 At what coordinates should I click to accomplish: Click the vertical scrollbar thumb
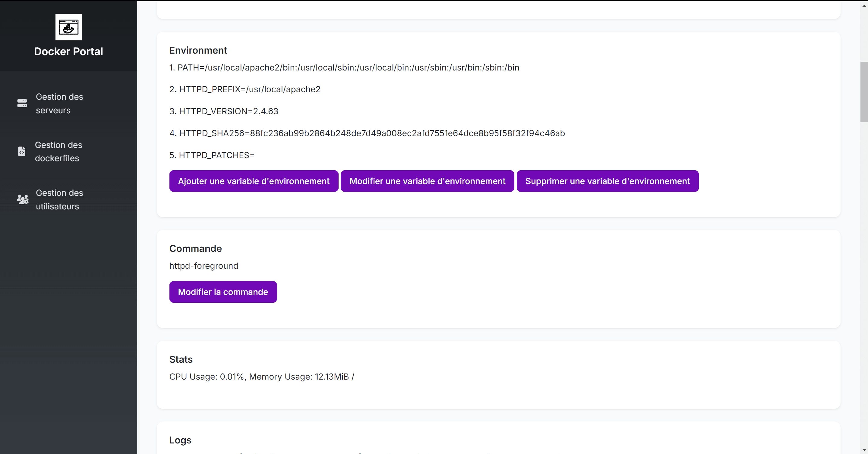(864, 92)
